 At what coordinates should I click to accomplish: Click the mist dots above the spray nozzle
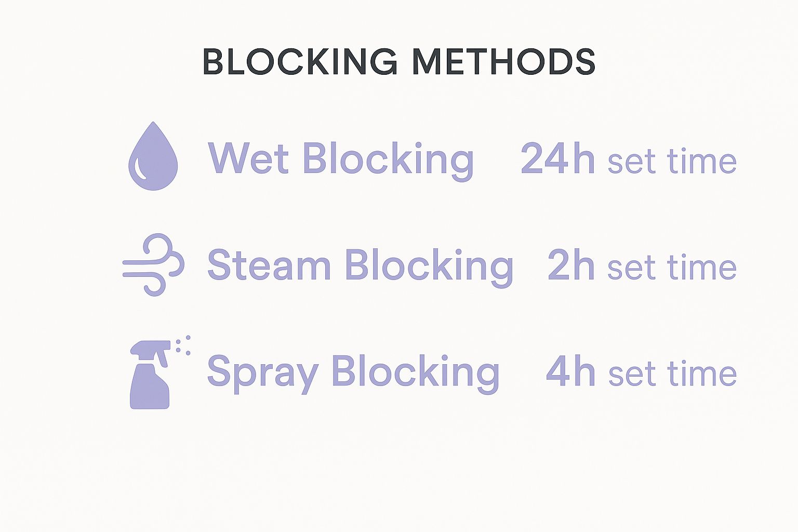[183, 345]
